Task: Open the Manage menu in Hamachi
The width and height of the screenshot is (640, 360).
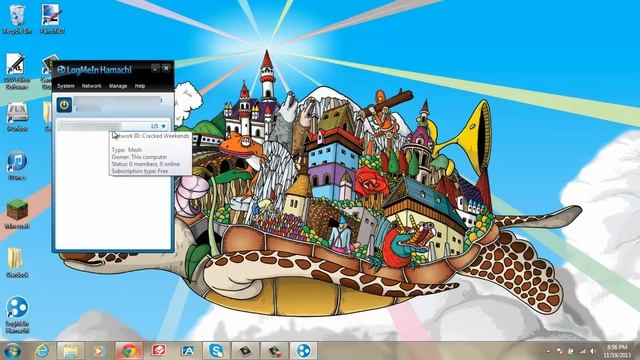Action: click(x=118, y=86)
